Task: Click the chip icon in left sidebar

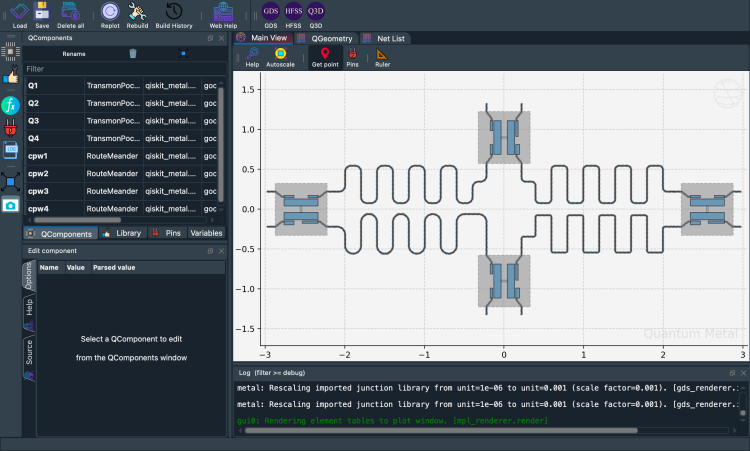Action: [x=11, y=51]
